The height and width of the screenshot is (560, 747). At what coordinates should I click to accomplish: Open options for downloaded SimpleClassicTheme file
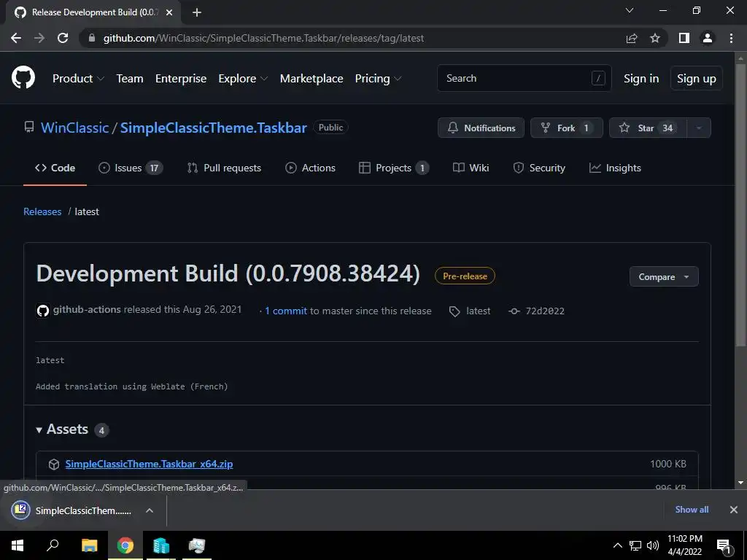coord(149,510)
